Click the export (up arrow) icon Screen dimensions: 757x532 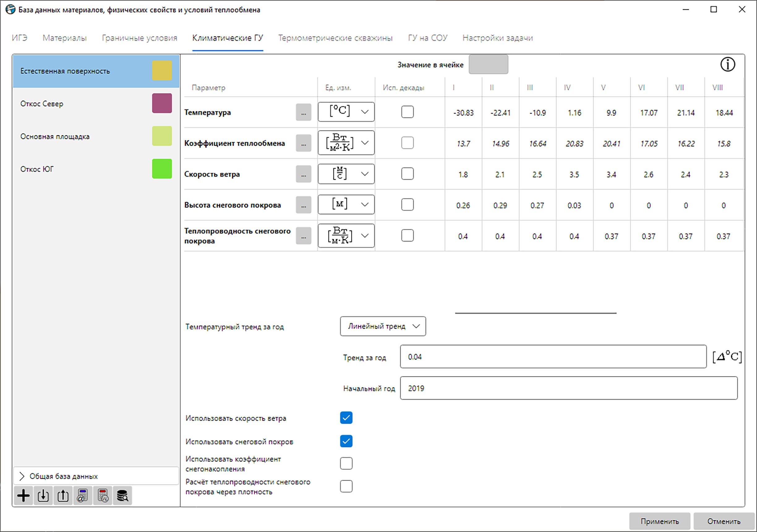pos(63,496)
